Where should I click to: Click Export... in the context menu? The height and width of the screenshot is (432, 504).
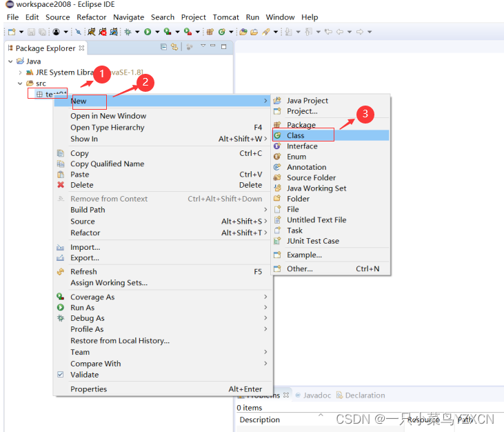[x=163, y=257]
